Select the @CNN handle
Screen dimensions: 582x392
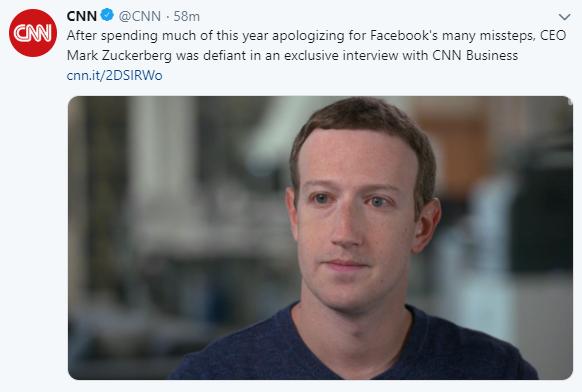click(140, 16)
